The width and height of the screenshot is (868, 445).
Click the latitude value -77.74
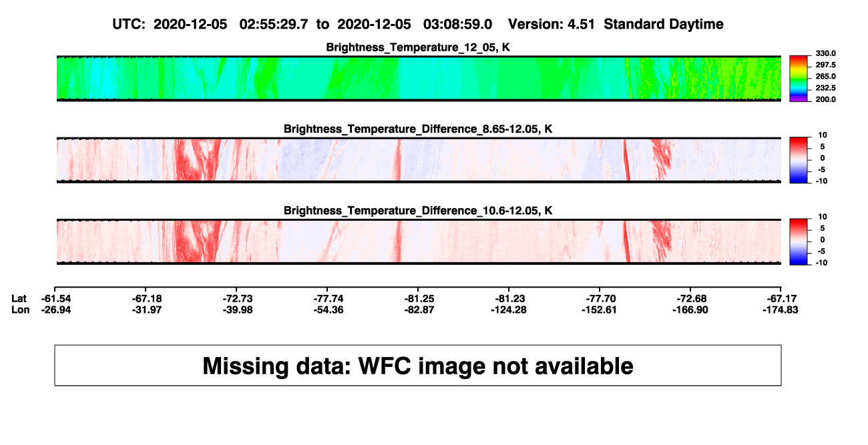[329, 298]
